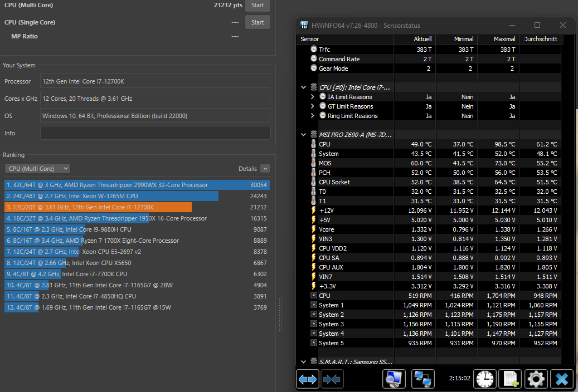578x392 pixels.
Task: Click the thermometer icon of MOS row
Action: pyautogui.click(x=313, y=163)
